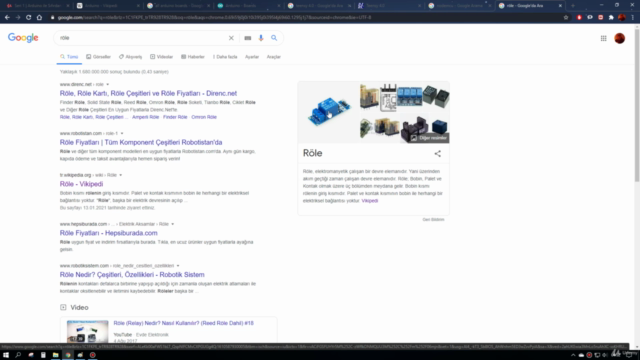Click the blue magnifier search icon

[x=274, y=38]
